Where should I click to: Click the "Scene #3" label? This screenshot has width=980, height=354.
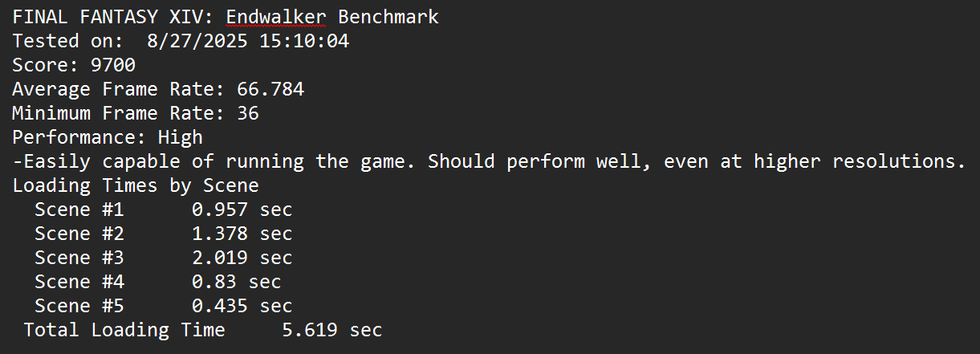(x=79, y=258)
